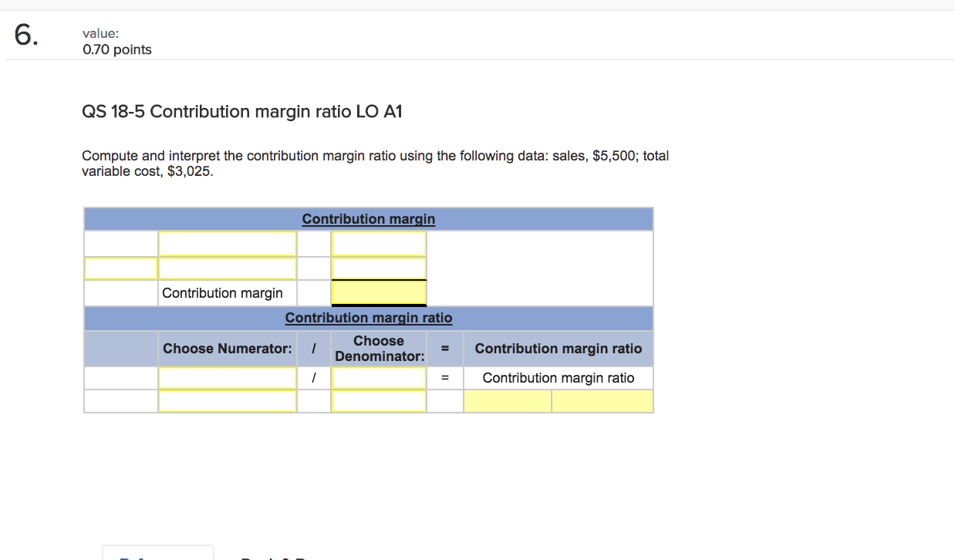Click the bottom-row numerator value field
Viewport: 955px width, 560px height.
pos(228,401)
